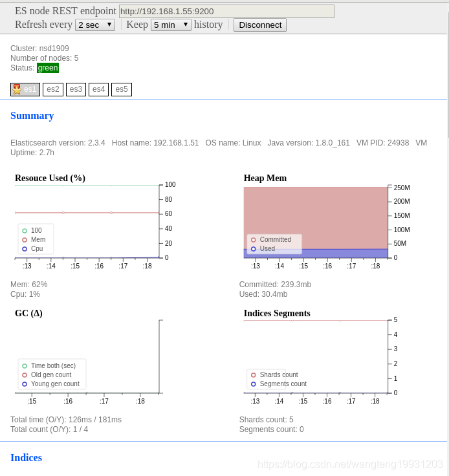
Task: Click the Disconnect button
Action: pos(260,25)
